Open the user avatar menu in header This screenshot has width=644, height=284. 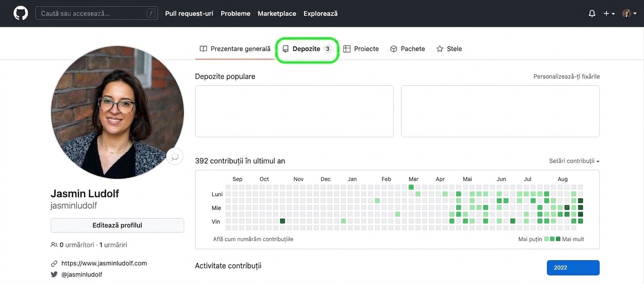coord(630,14)
